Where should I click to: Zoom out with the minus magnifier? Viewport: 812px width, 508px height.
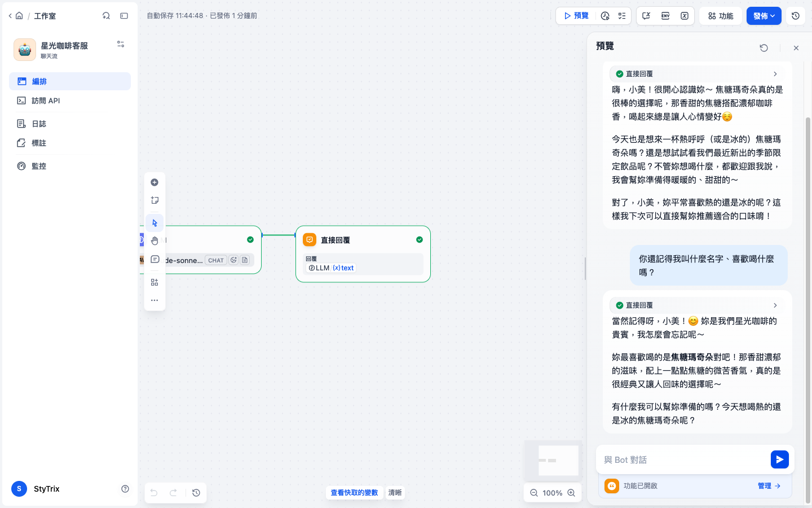pos(534,493)
